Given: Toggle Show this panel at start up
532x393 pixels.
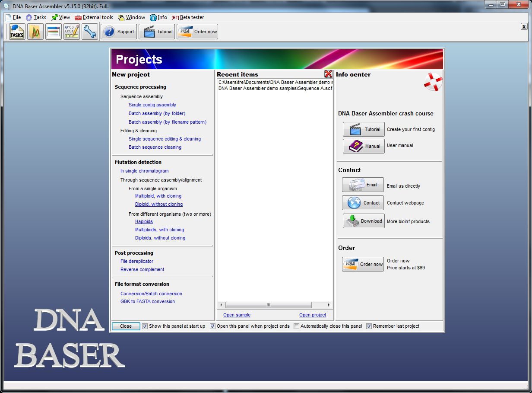Looking at the screenshot, I should 145,326.
